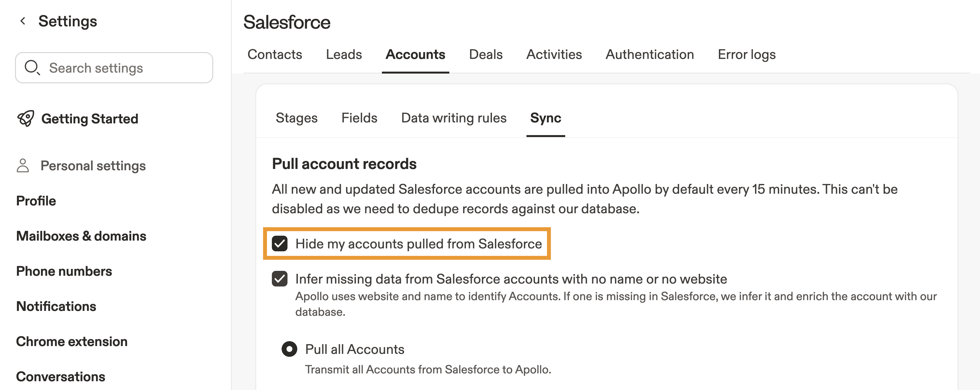Viewport: 980px width, 390px height.
Task: Select the Pull all Accounts radio button
Action: click(x=289, y=349)
